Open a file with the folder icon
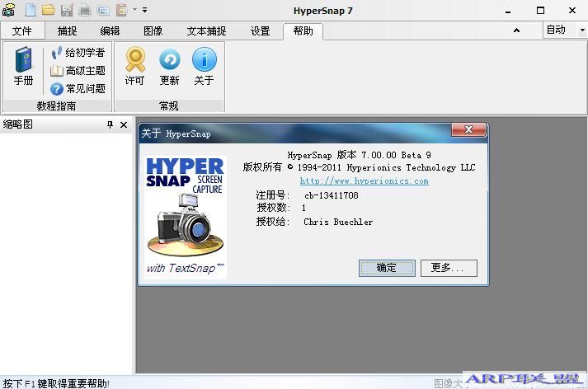 point(49,10)
